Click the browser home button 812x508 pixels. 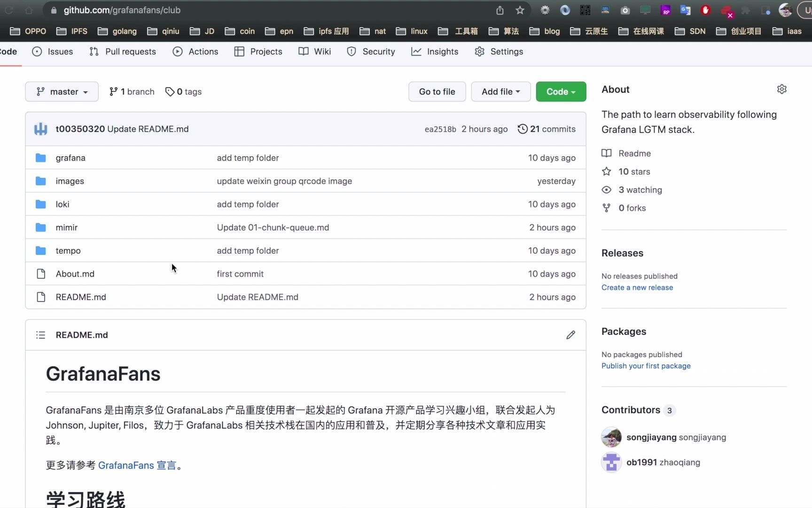tap(29, 10)
